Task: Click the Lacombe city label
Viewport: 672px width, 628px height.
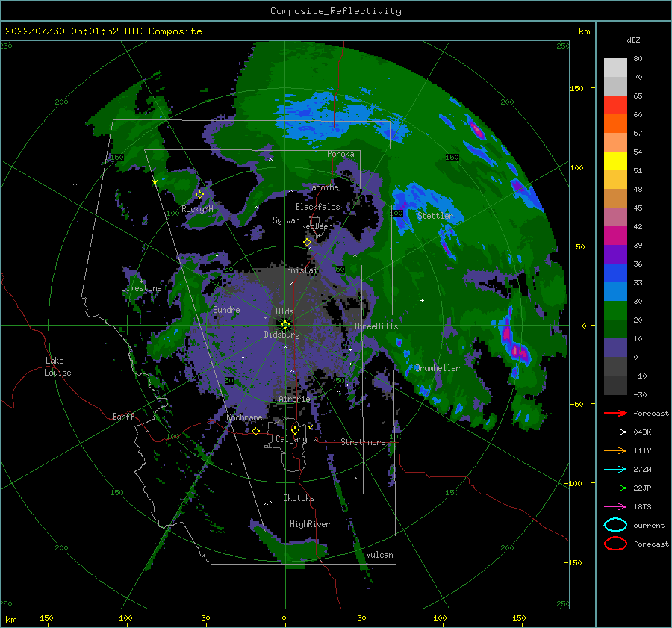Action: click(323, 187)
